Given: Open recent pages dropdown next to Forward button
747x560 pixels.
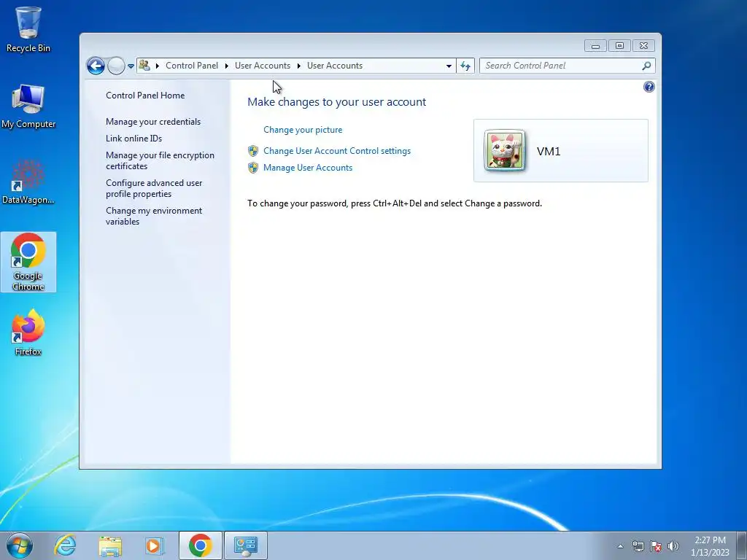Looking at the screenshot, I should point(131,66).
